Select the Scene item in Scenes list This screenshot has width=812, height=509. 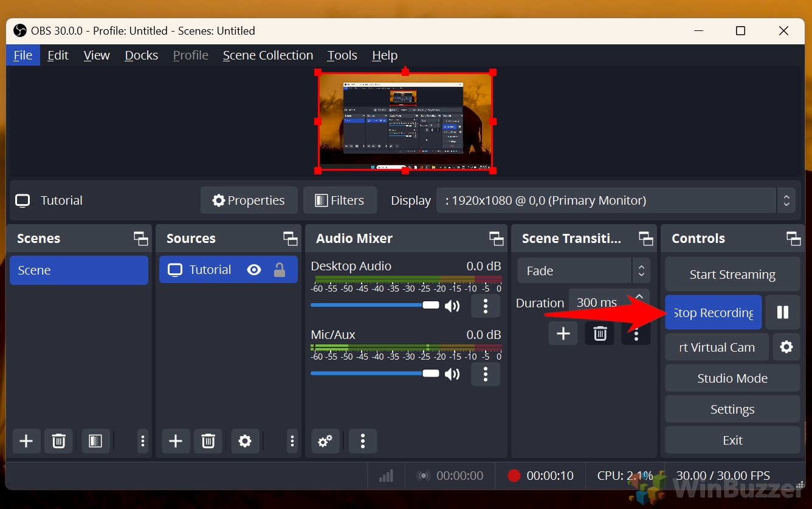[79, 270]
